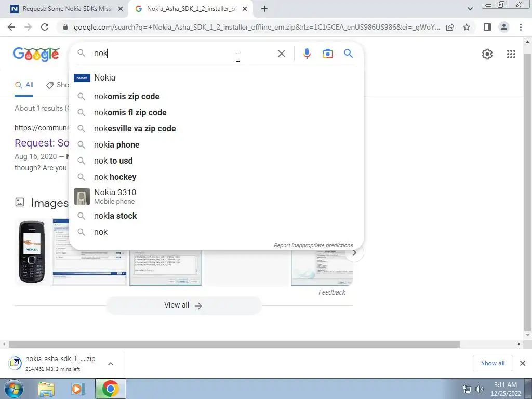Toggle the browser side panel

coord(487,27)
